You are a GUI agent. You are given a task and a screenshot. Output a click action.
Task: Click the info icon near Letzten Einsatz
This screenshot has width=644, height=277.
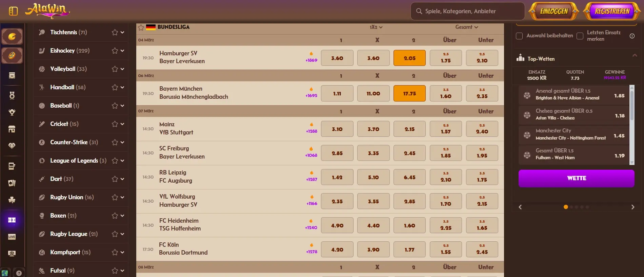pos(632,36)
